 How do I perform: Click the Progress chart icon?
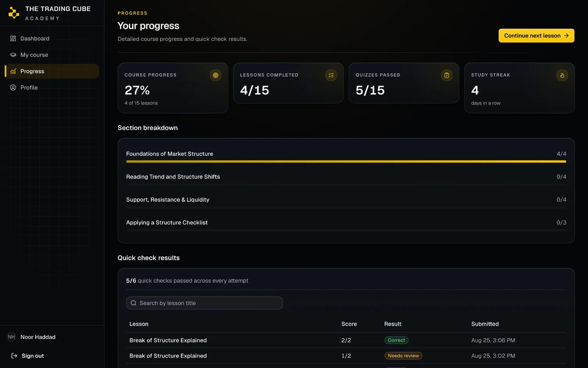click(x=13, y=71)
